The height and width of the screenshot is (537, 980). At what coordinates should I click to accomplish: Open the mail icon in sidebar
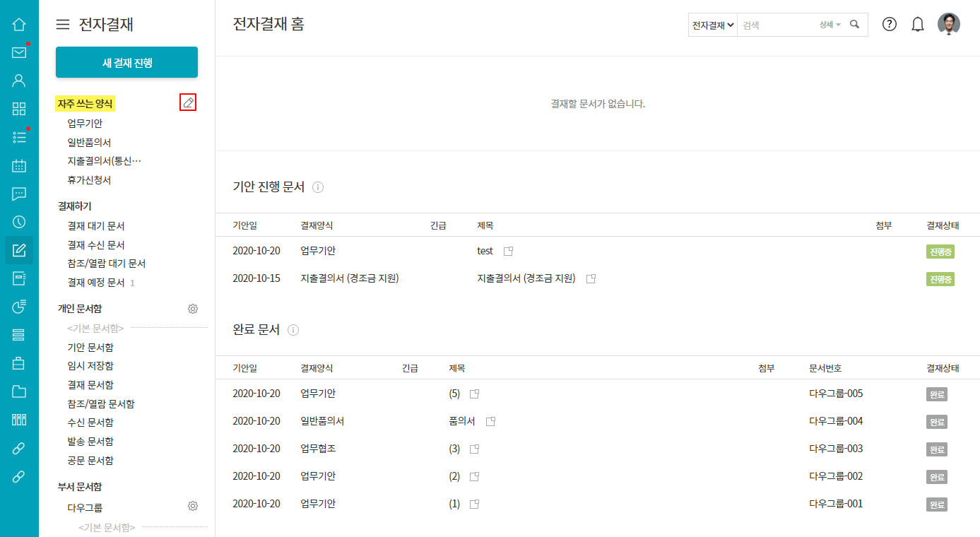tap(19, 52)
